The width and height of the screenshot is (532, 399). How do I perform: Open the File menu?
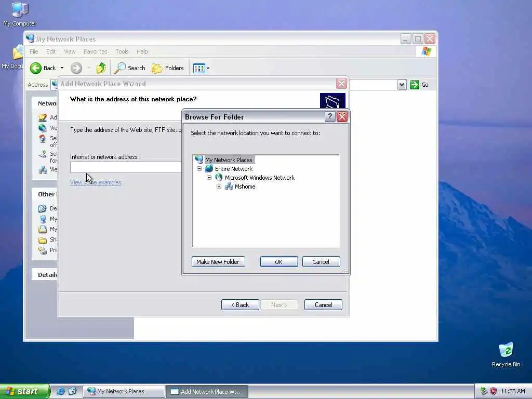tap(34, 51)
